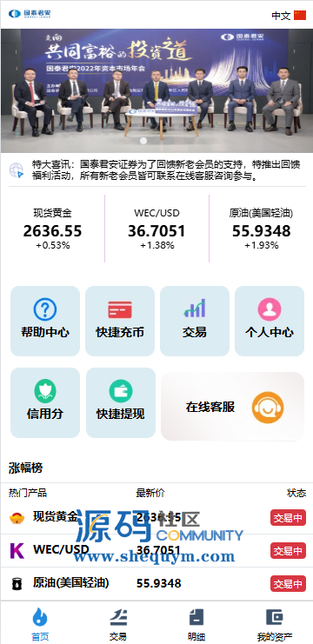Open the WEC/USD quote card
Viewport: 313px width, 644px height.
point(156,229)
